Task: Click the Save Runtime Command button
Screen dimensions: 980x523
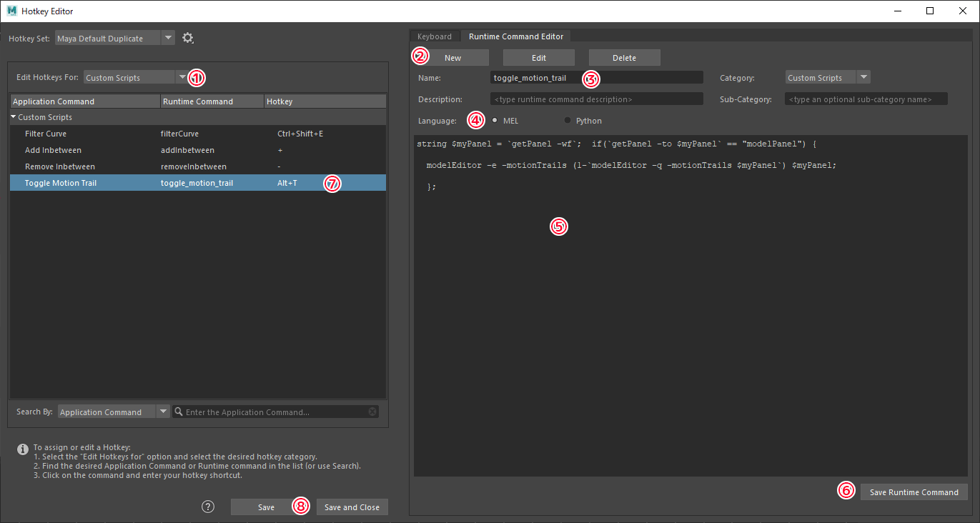Action: tap(914, 492)
